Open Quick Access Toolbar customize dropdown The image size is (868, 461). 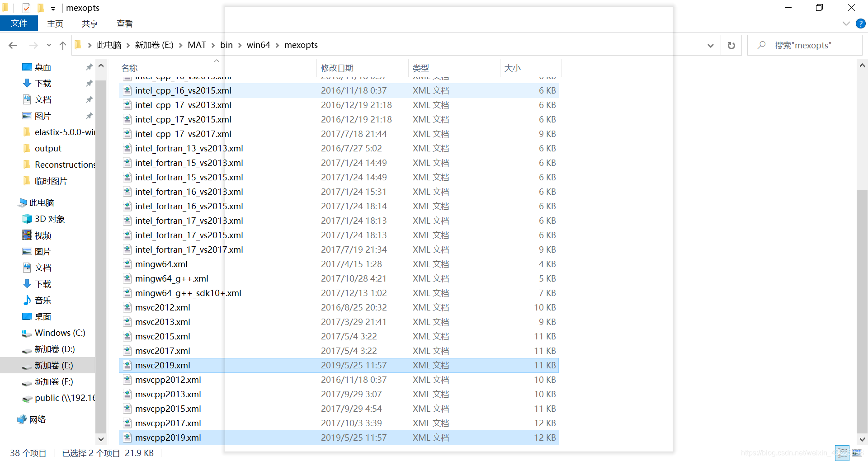tap(53, 9)
